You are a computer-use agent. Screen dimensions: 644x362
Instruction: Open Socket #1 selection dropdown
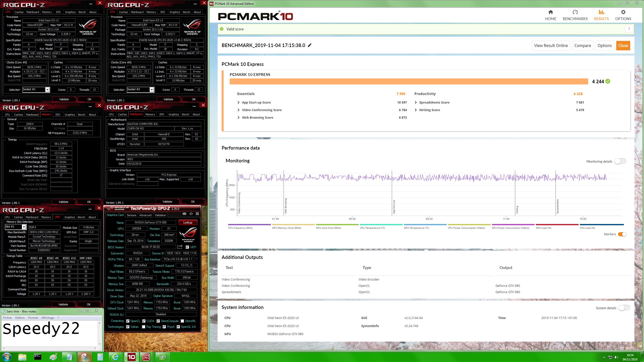[47, 89]
